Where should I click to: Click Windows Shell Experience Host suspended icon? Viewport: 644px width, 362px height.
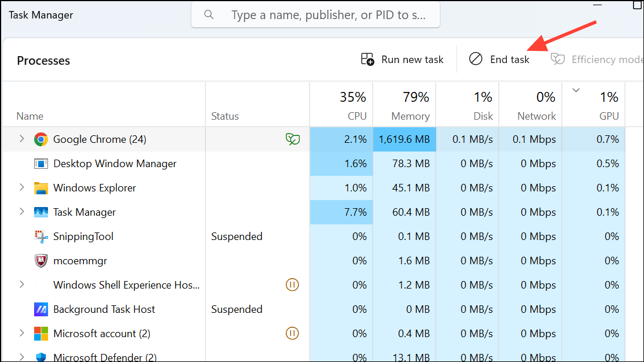tap(292, 285)
